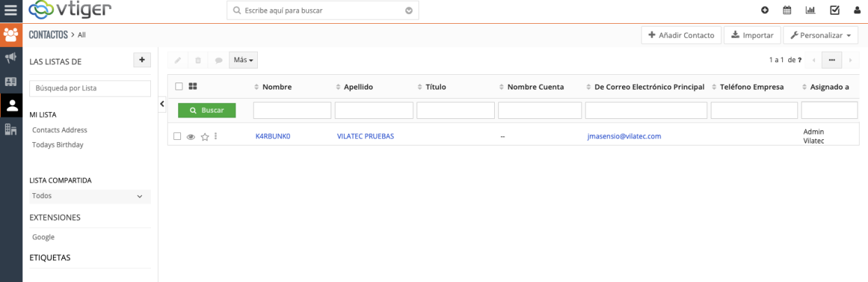
Task: Open the Personalizar dropdown
Action: (820, 35)
